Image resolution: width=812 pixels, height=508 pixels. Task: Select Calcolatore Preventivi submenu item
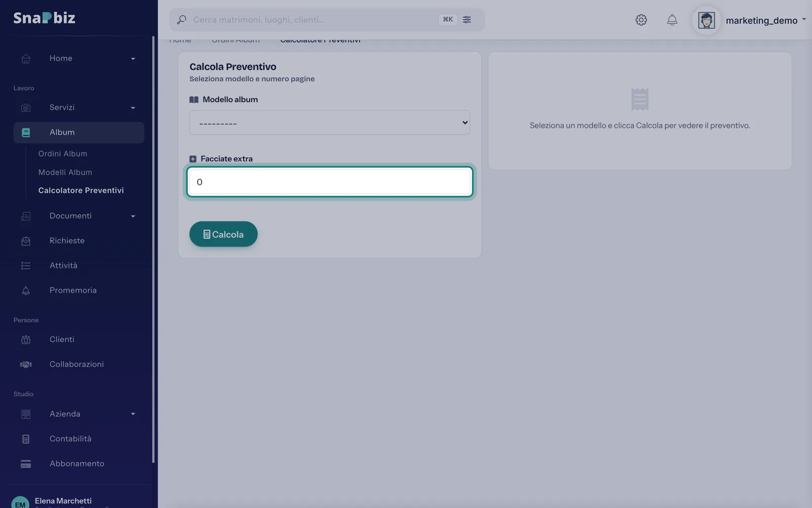pyautogui.click(x=81, y=190)
